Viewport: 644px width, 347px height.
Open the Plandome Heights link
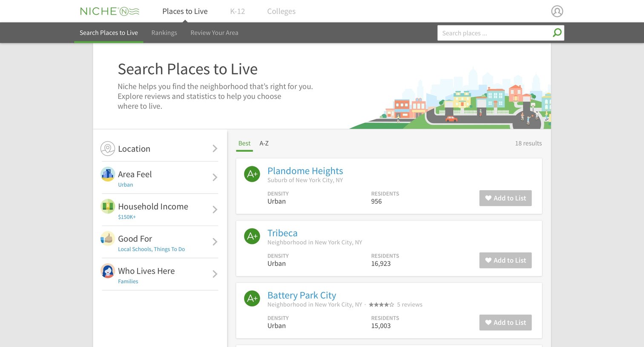pos(305,171)
